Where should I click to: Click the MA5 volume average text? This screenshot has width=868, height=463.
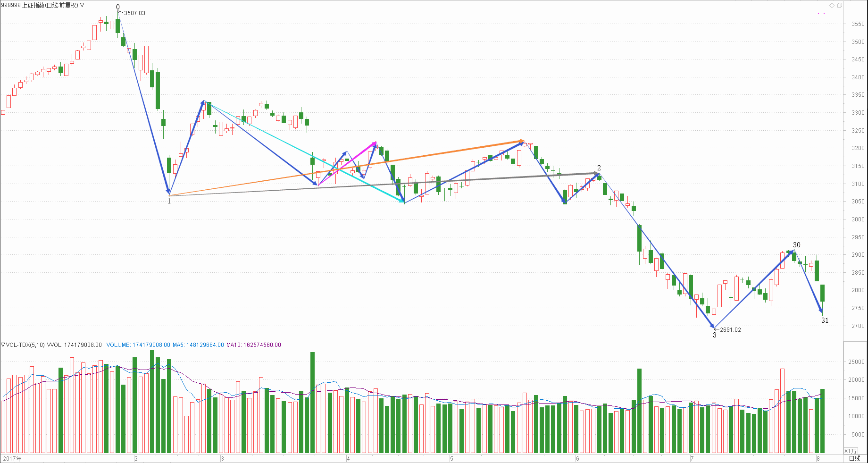tap(198, 345)
